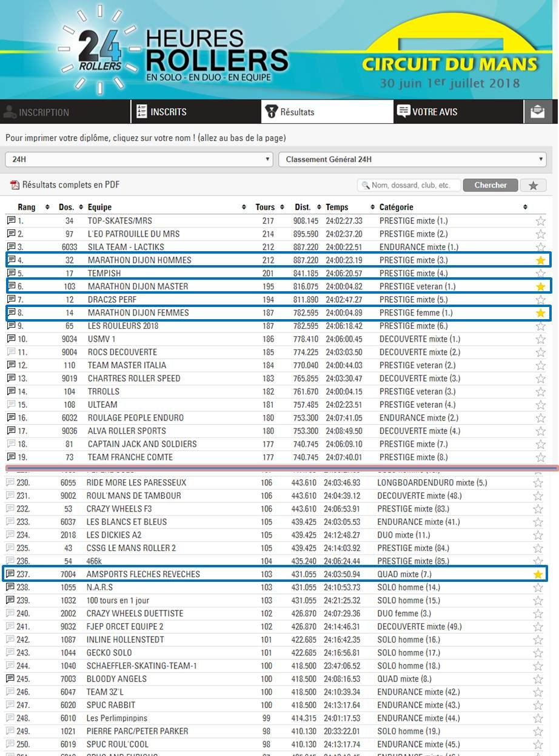Click team name PIERRE PARC/PETER PARKER
This screenshot has width=559, height=756.
[x=138, y=731]
